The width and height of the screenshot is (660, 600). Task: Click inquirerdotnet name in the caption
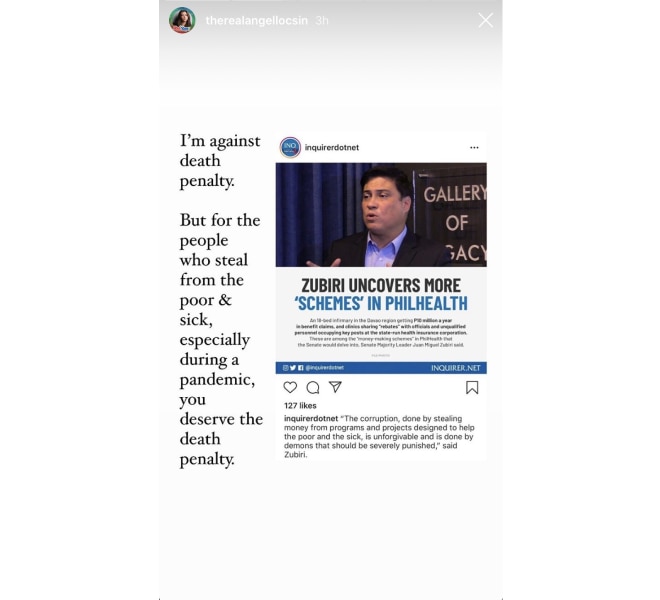(311, 419)
